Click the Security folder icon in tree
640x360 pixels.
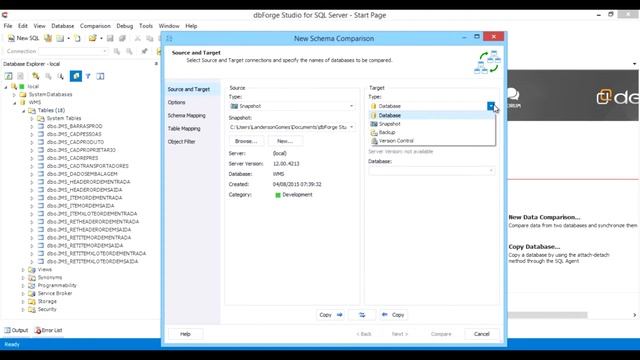click(32, 309)
